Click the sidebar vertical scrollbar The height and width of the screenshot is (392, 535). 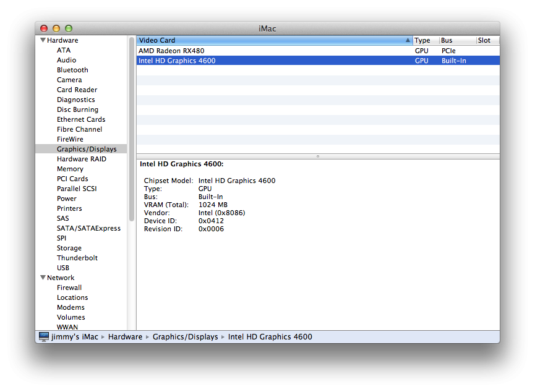click(132, 129)
